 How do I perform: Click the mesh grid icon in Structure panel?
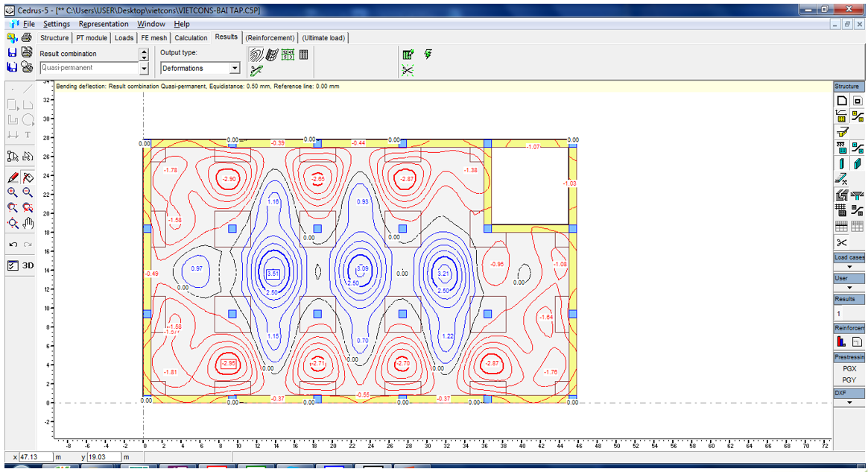841,210
